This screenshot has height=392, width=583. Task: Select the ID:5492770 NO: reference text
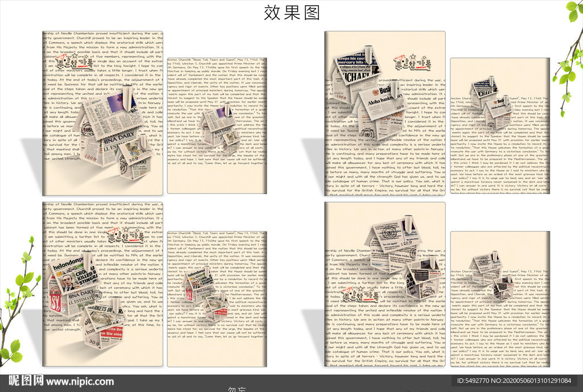(514, 381)
